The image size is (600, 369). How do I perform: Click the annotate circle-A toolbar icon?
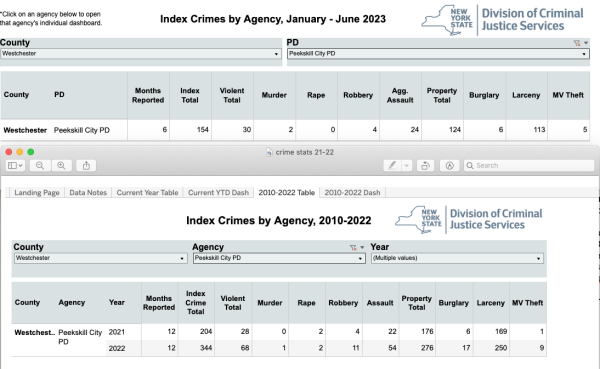point(450,166)
